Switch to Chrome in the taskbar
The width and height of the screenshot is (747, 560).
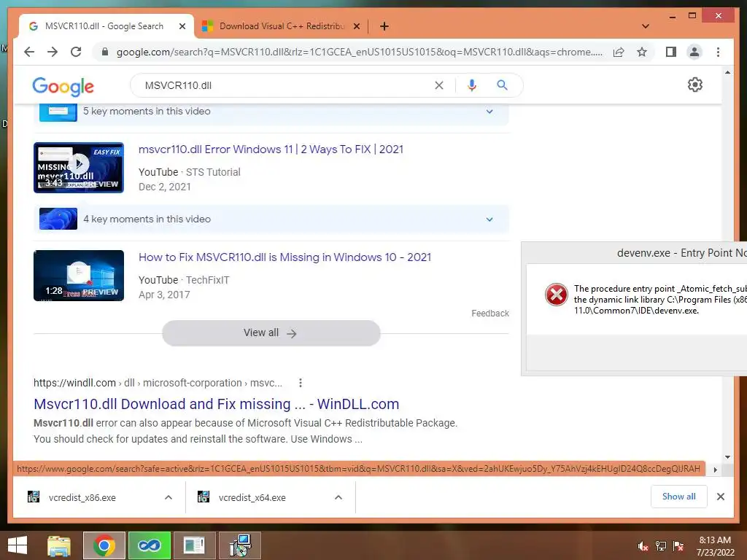pyautogui.click(x=104, y=545)
